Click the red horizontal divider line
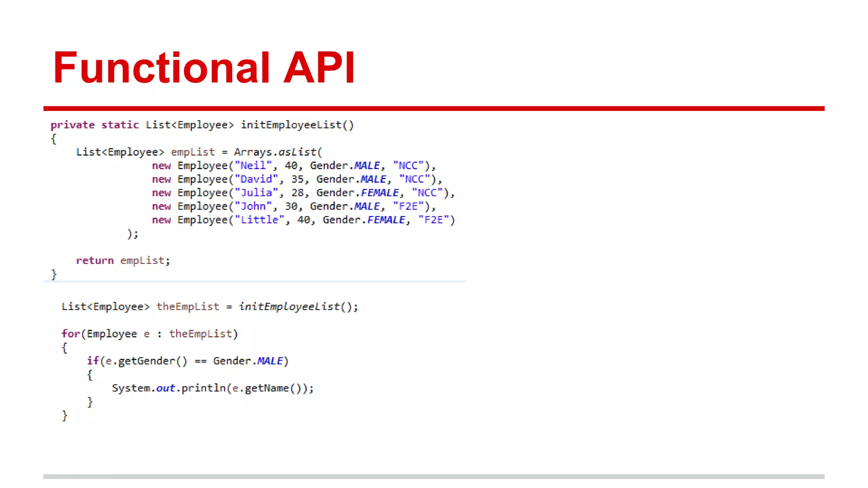Screen dimensions: 868x488 tap(434, 108)
